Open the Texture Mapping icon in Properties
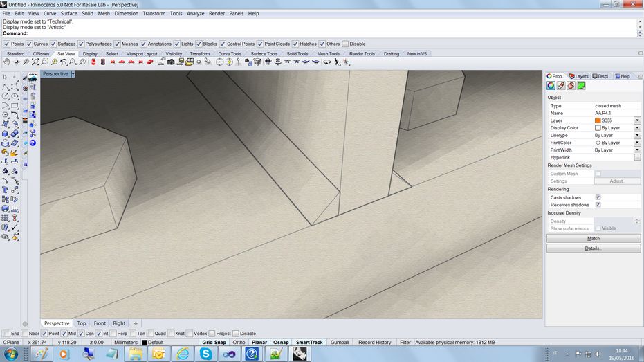 [x=571, y=85]
